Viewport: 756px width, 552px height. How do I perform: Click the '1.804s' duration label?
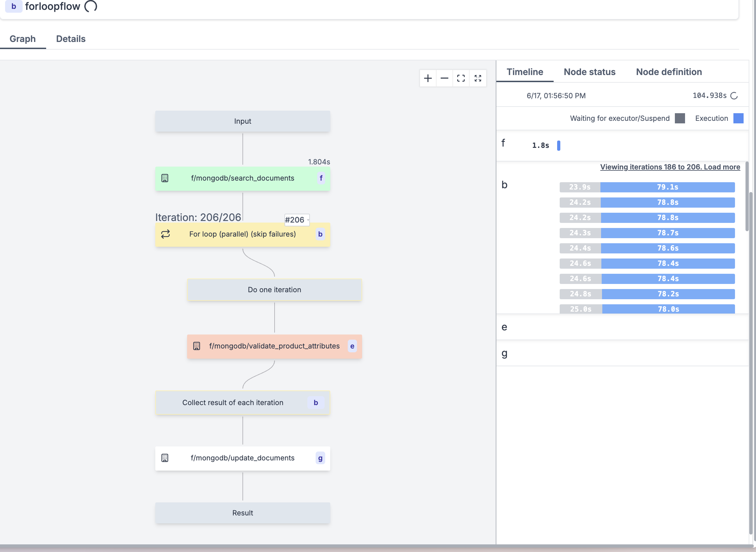(x=319, y=162)
